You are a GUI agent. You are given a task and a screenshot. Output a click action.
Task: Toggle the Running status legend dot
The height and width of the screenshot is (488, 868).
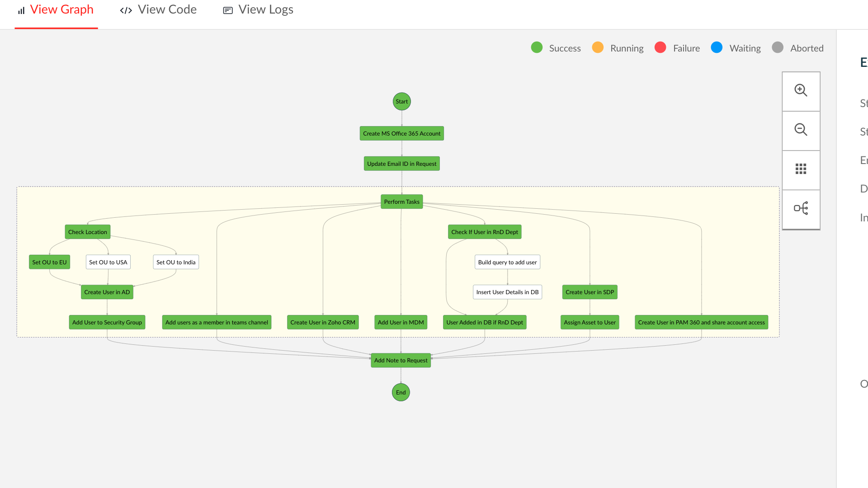(x=598, y=47)
